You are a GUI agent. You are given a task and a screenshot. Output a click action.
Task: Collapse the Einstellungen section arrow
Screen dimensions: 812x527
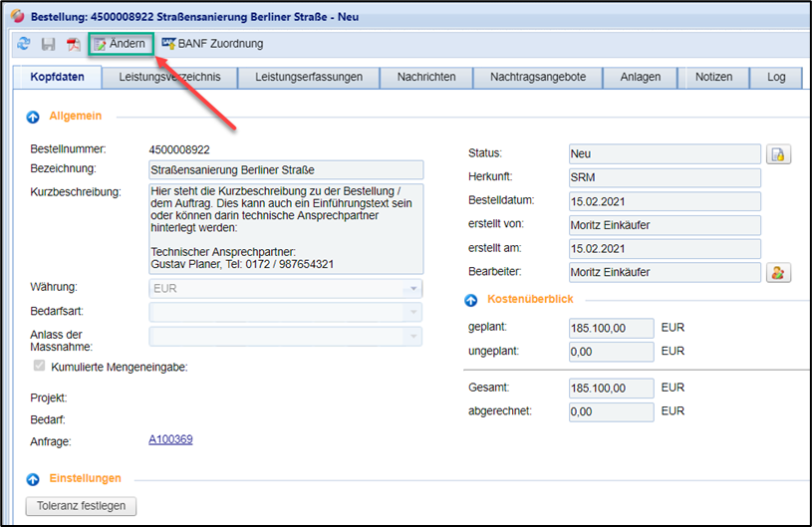pos(33,478)
